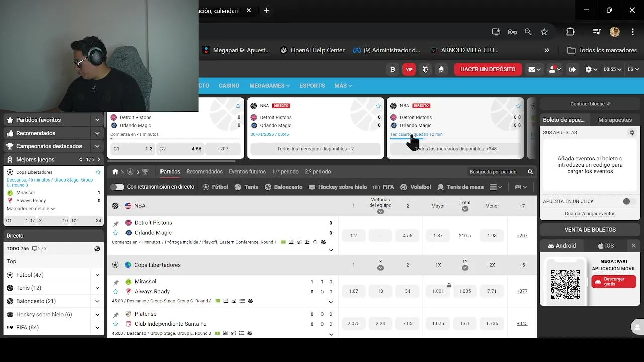
Task: Click HACER UN DEPÓSITO button
Action: [488, 69]
